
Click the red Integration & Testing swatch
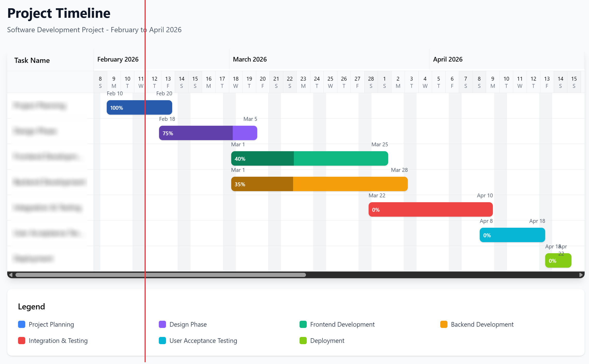22,341
